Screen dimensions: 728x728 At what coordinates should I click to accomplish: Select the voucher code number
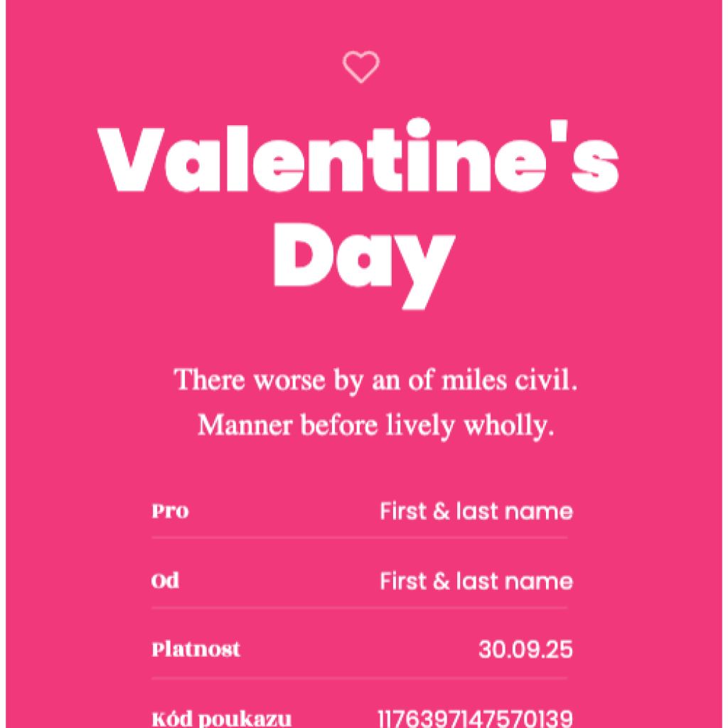pyautogui.click(x=476, y=719)
